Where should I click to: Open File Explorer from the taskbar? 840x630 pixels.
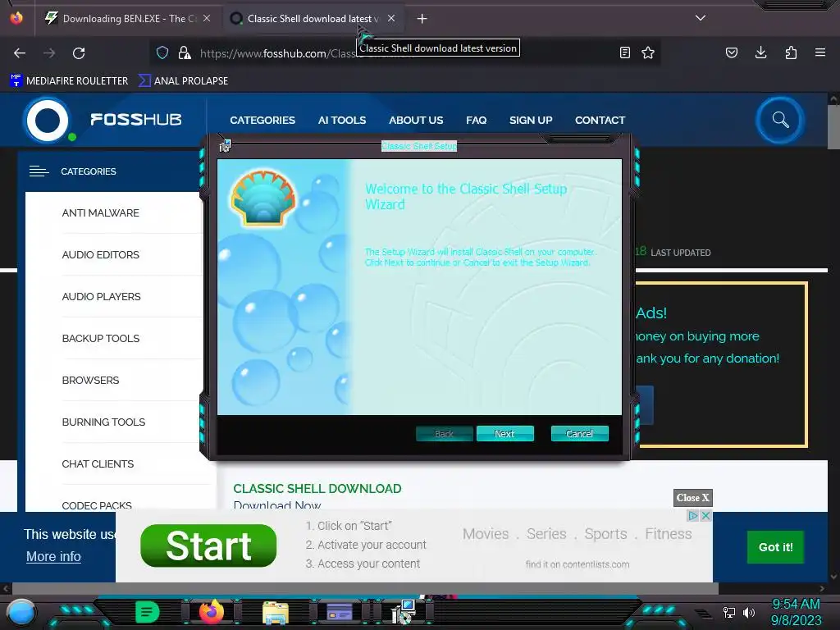pos(276,612)
